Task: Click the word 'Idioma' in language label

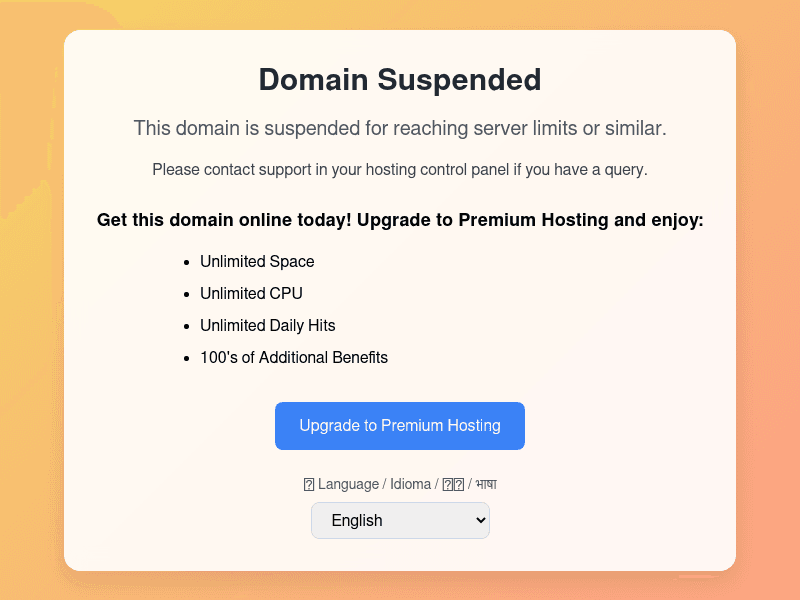Action: 410,485
